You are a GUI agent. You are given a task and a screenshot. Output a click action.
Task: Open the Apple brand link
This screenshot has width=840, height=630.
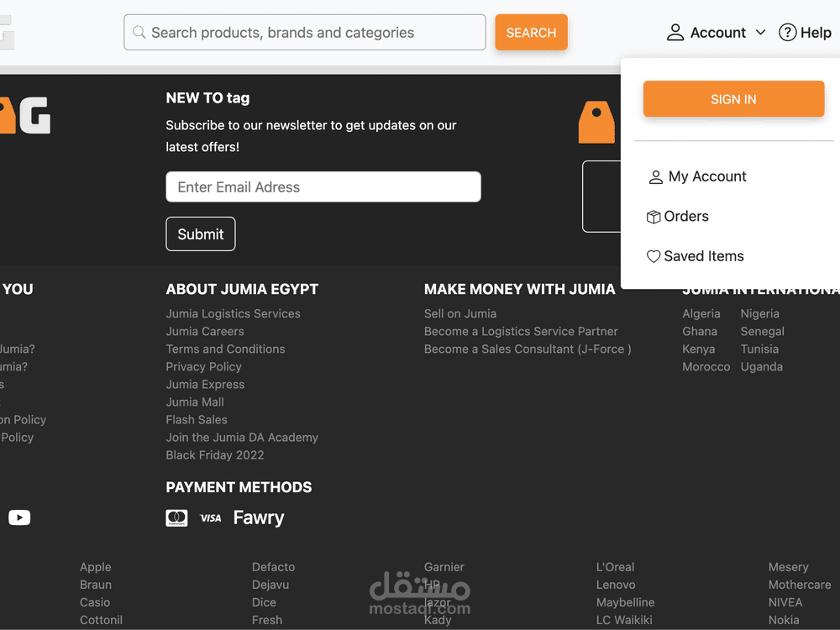pos(96,567)
